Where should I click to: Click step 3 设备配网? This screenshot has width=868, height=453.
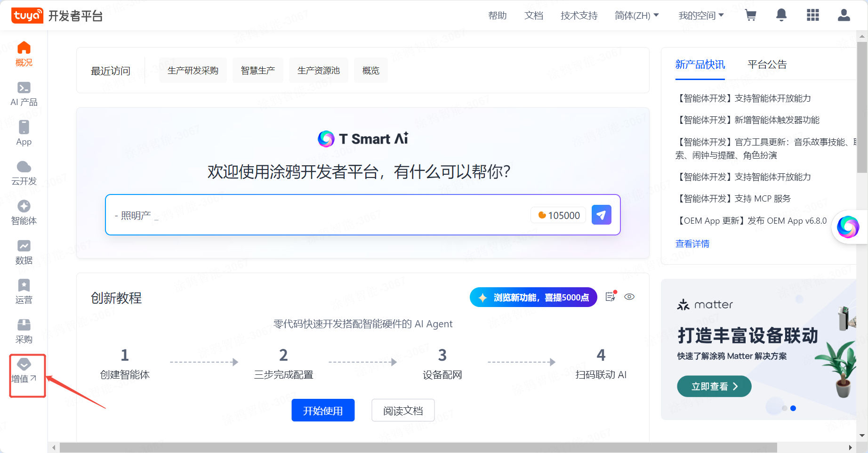[x=442, y=364]
